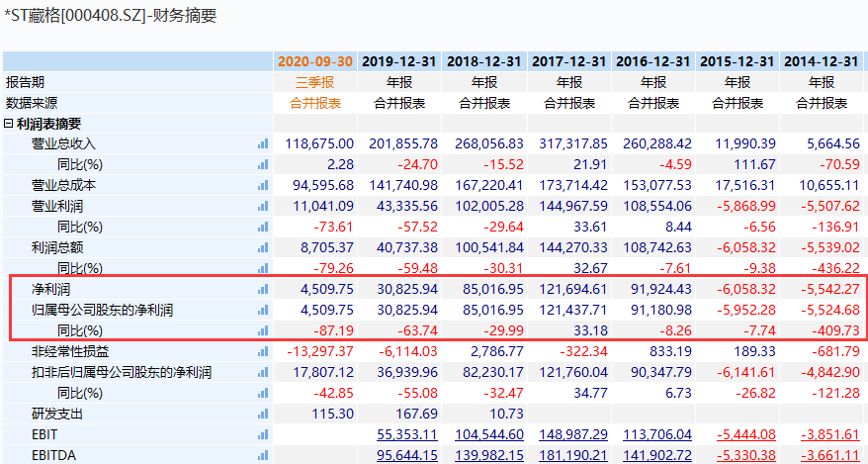Select the 2017-12-31 column header
This screenshot has height=464, width=868.
569,61
